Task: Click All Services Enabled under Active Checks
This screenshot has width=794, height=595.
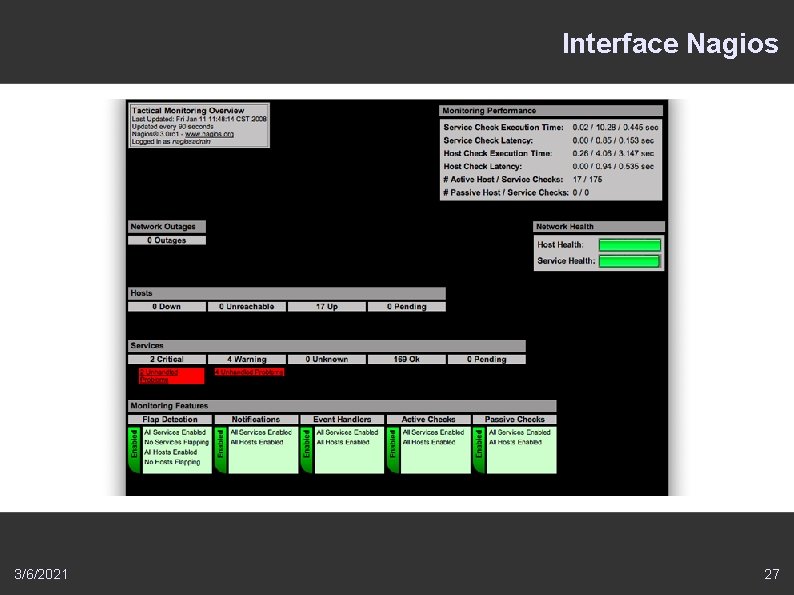Action: 433,432
